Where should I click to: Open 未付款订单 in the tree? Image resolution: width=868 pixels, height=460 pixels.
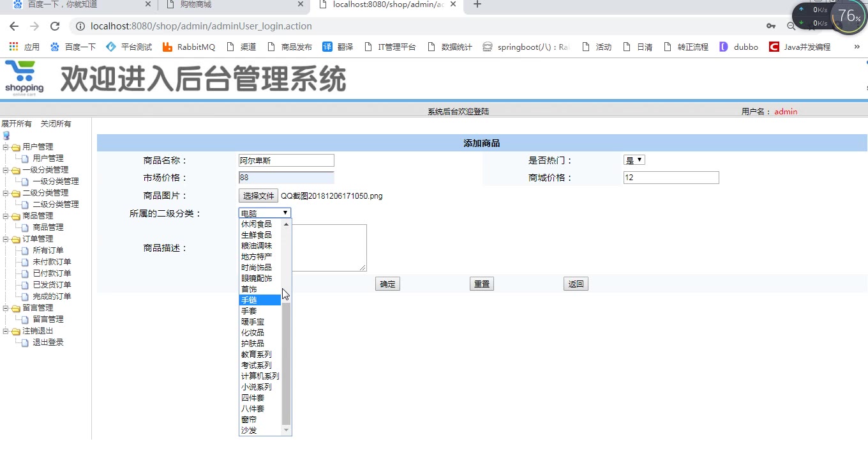(52, 262)
